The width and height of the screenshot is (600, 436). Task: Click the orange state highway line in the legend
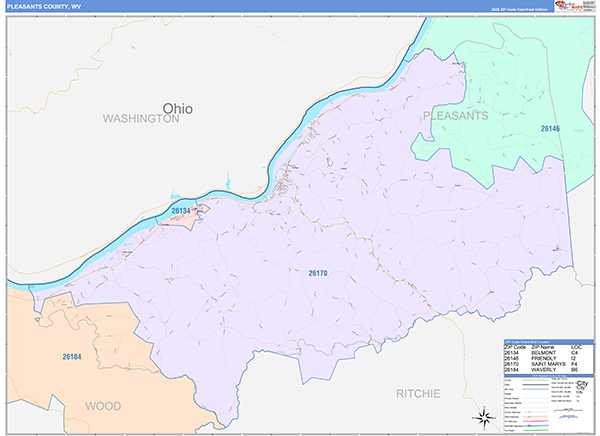[536, 417]
